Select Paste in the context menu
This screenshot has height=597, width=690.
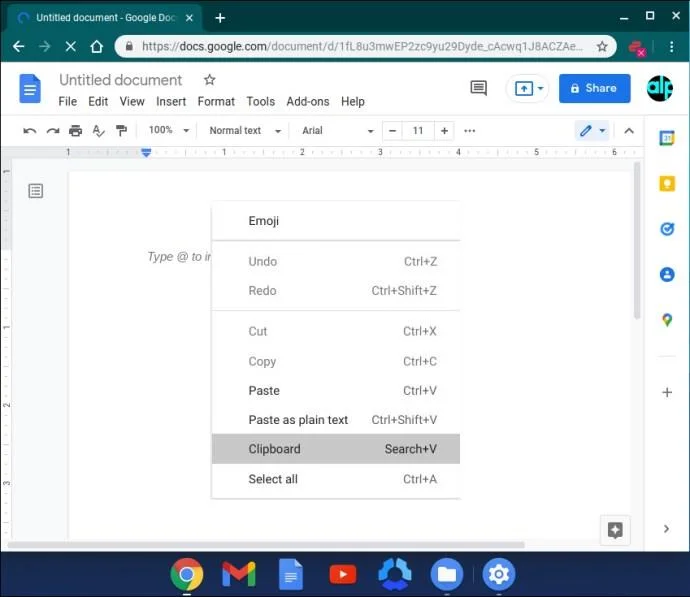(x=336, y=390)
